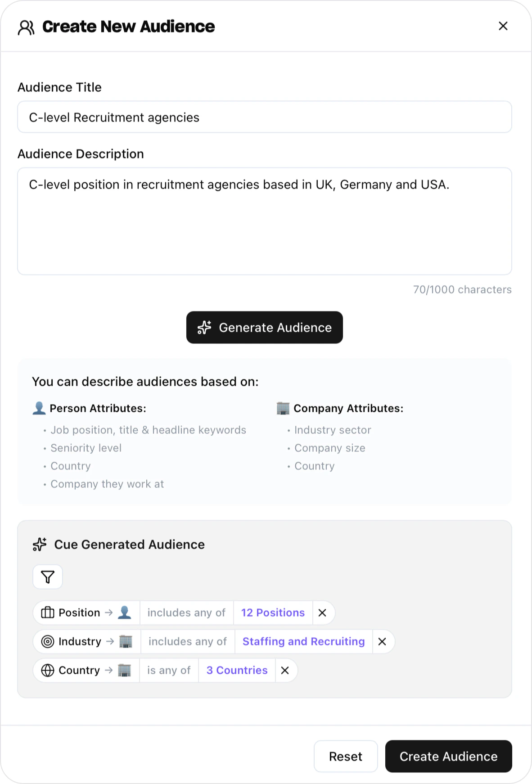Image resolution: width=532 pixels, height=784 pixels.
Task: Click 'You can describe audiences based on:' text
Action: tap(145, 382)
